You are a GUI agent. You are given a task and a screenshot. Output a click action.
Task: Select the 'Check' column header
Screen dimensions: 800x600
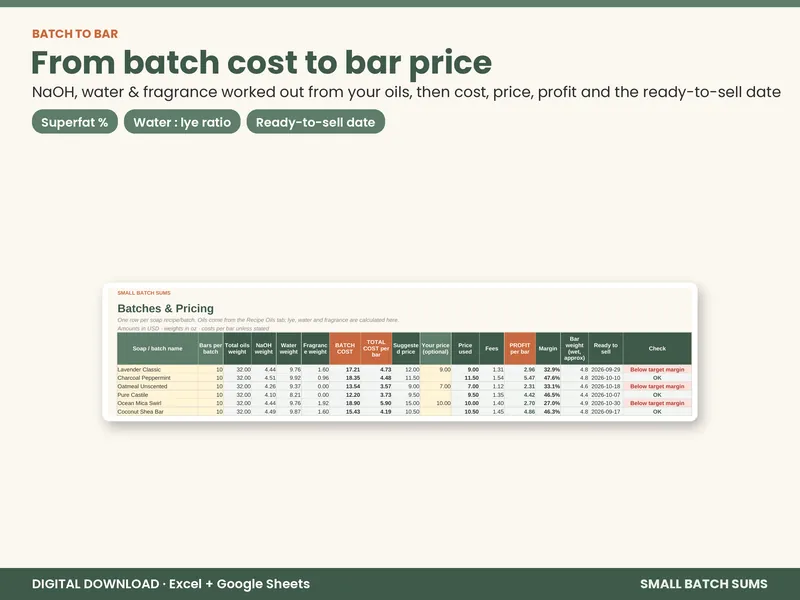pyautogui.click(x=657, y=348)
